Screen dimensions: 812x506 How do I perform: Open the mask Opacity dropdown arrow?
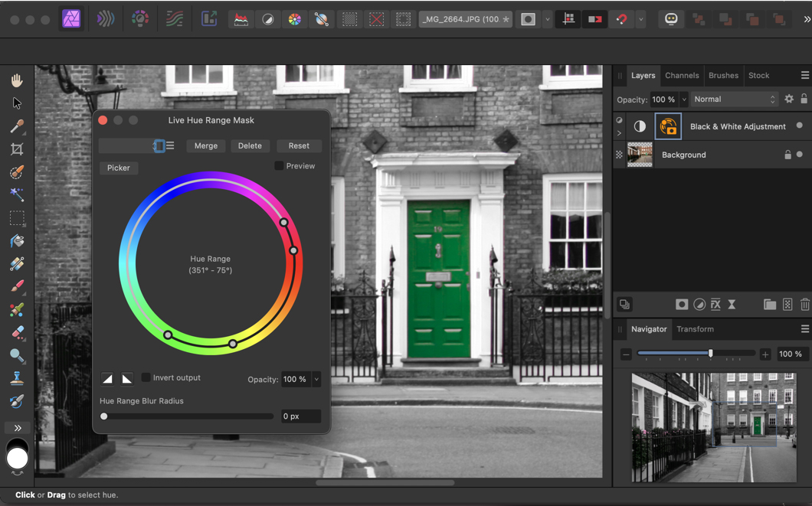point(316,380)
